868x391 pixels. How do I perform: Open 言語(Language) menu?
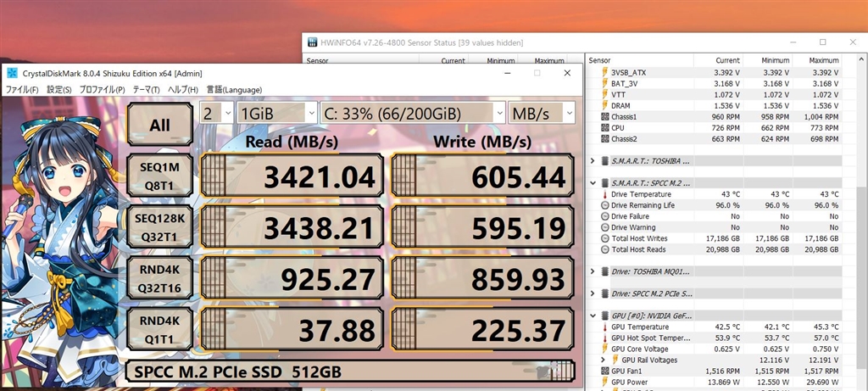(x=234, y=90)
